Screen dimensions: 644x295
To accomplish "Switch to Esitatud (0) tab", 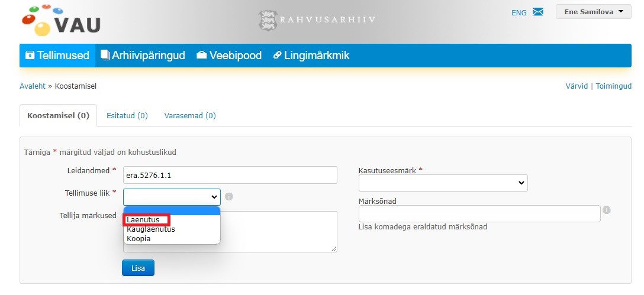I will [127, 116].
